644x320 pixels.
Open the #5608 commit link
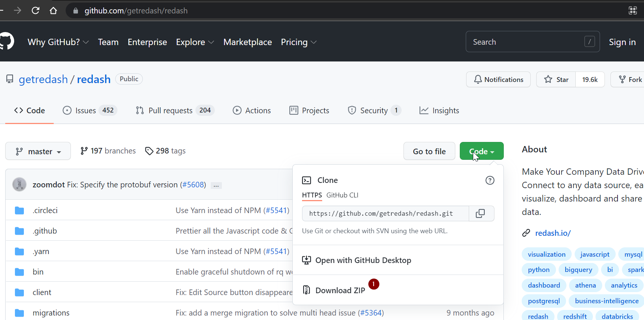coord(193,185)
